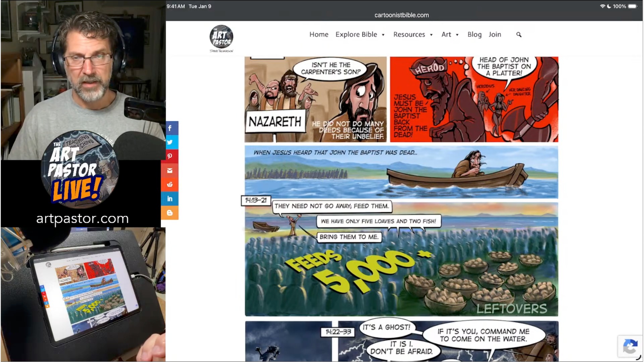This screenshot has width=644, height=362.
Task: Tap the battery indicator in status bar
Action: pos(632,6)
